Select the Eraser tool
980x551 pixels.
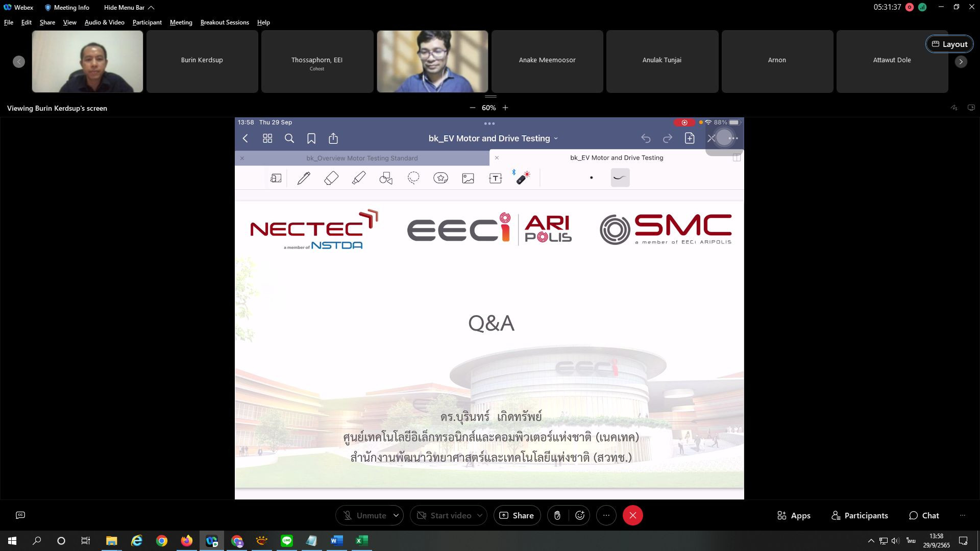(x=331, y=178)
